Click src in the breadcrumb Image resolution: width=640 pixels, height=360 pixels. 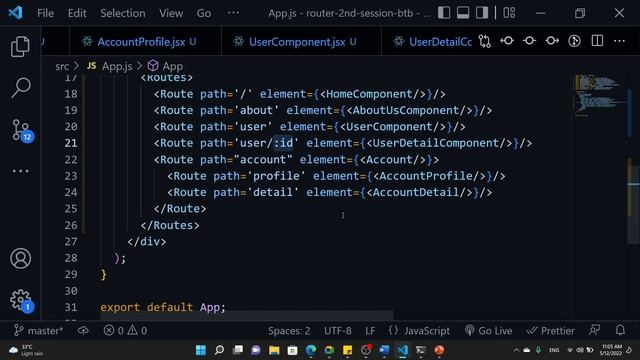pos(62,66)
